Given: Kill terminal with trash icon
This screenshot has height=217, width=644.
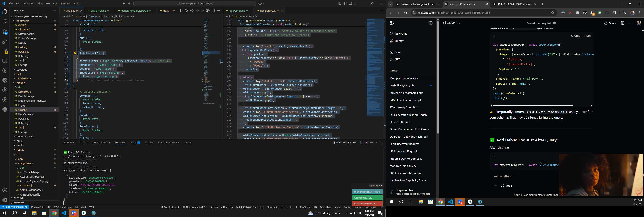Looking at the screenshot, I should (x=366, y=143).
